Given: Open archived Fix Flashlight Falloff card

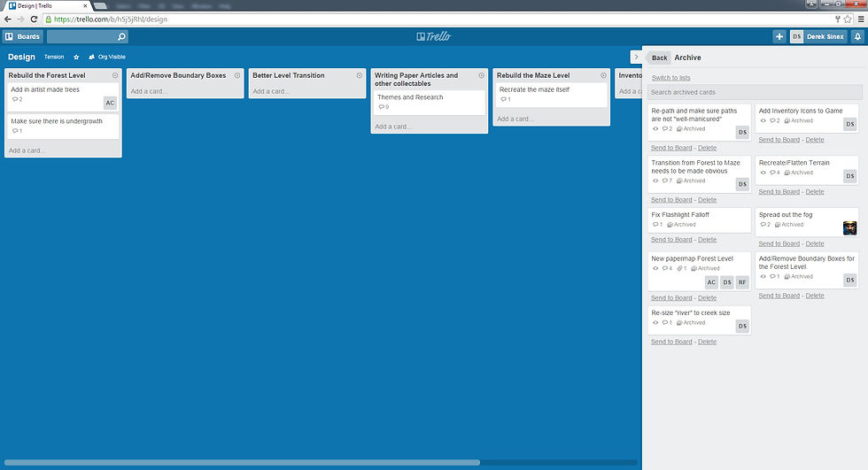Looking at the screenshot, I should (x=699, y=220).
